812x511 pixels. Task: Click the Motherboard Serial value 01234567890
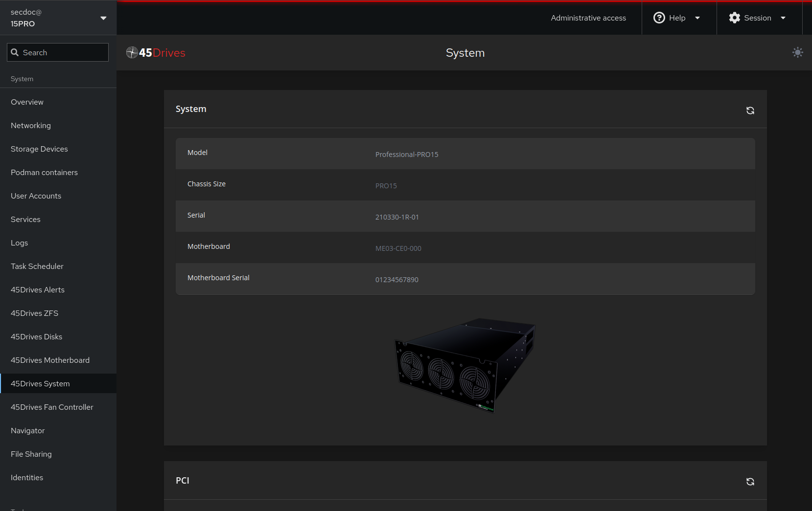[397, 280]
